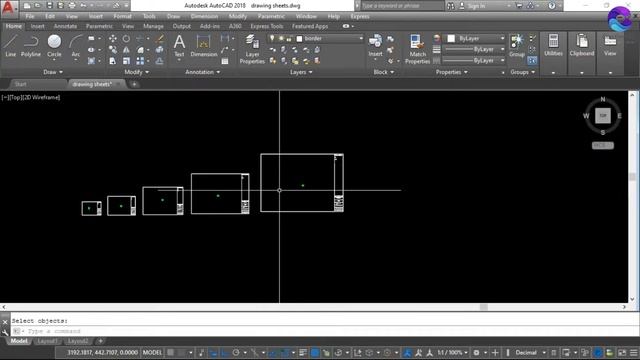Open the File menu

30,16
